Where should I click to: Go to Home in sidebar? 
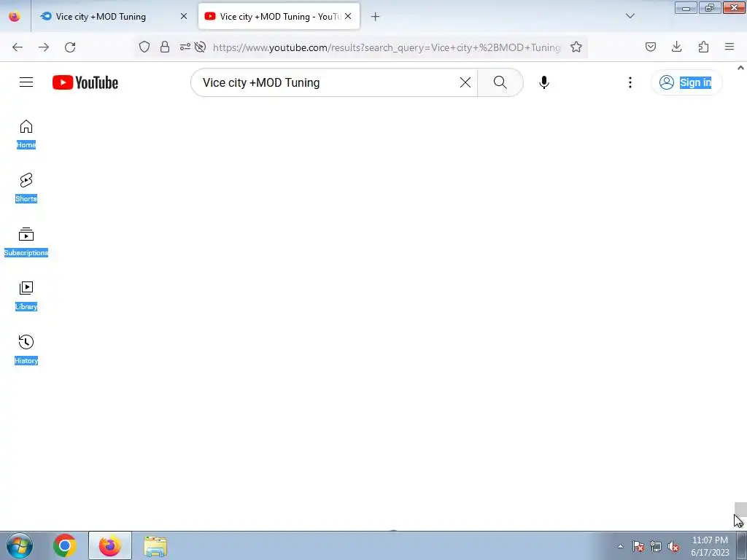tap(26, 134)
